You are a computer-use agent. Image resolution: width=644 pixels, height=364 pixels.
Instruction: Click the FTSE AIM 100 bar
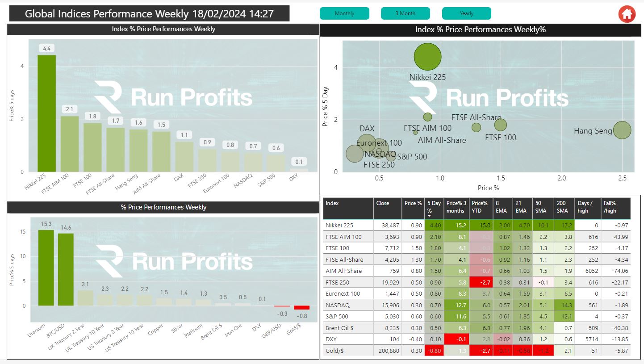(69, 144)
